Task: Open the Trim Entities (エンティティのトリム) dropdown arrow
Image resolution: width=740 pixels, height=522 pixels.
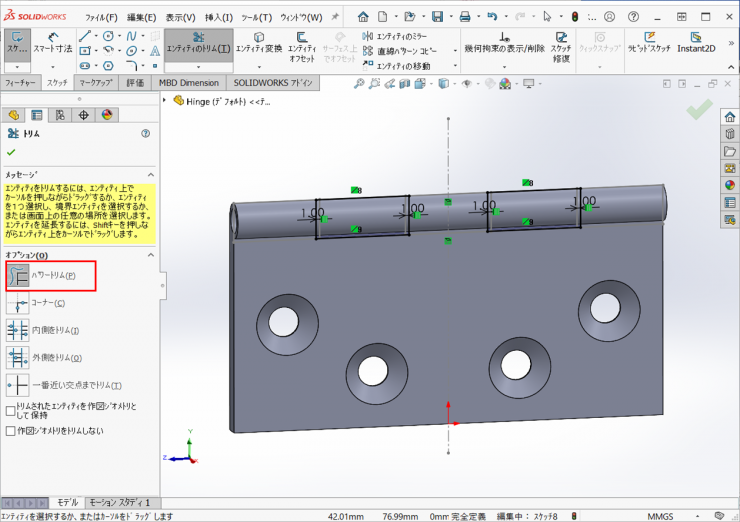Action: click(x=198, y=66)
